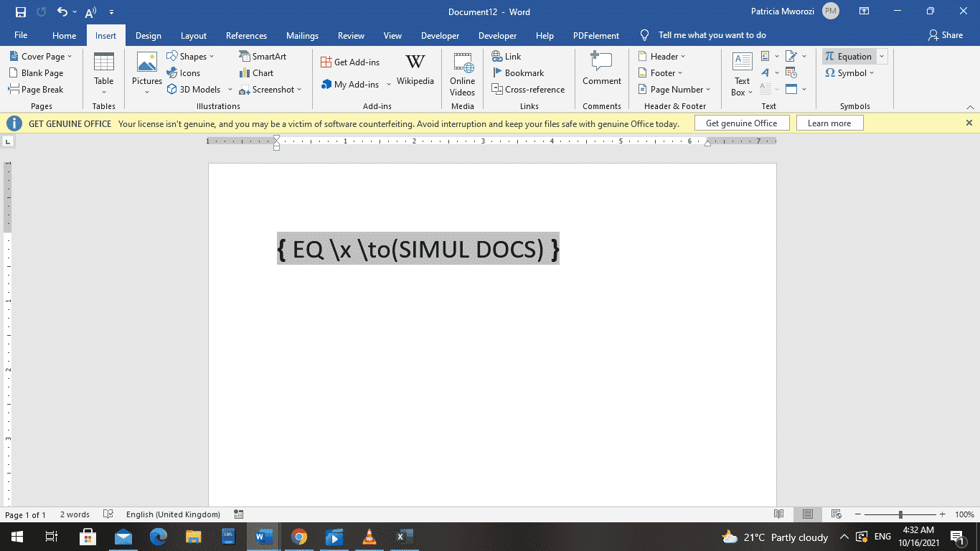This screenshot has height=551, width=980.
Task: Select the EQ field in the document
Action: [418, 250]
